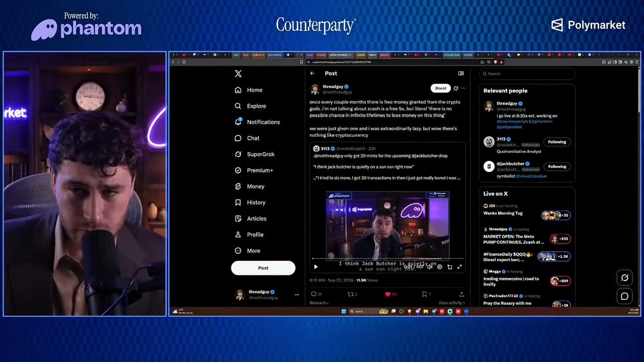Click the embedded video progress bar
The image size is (644, 362).
[x=387, y=258]
